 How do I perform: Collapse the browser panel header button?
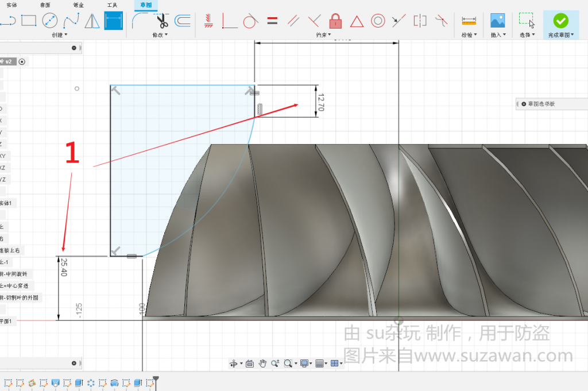coord(74,48)
